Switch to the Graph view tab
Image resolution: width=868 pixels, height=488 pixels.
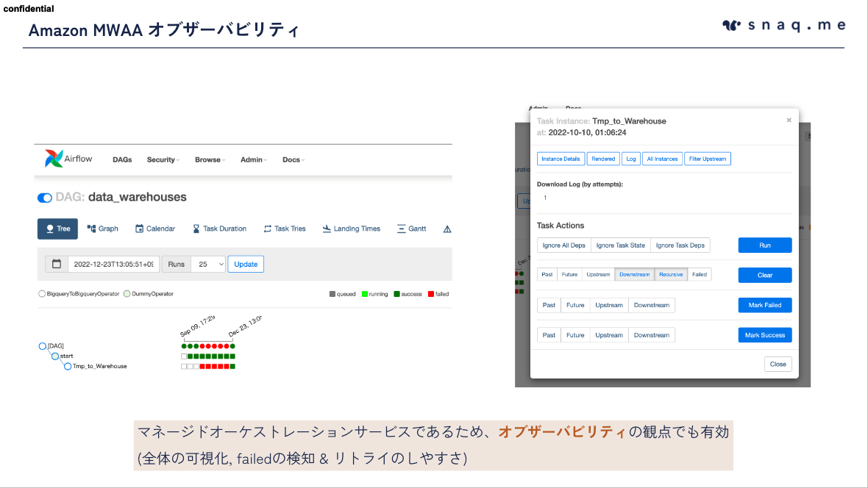(102, 229)
